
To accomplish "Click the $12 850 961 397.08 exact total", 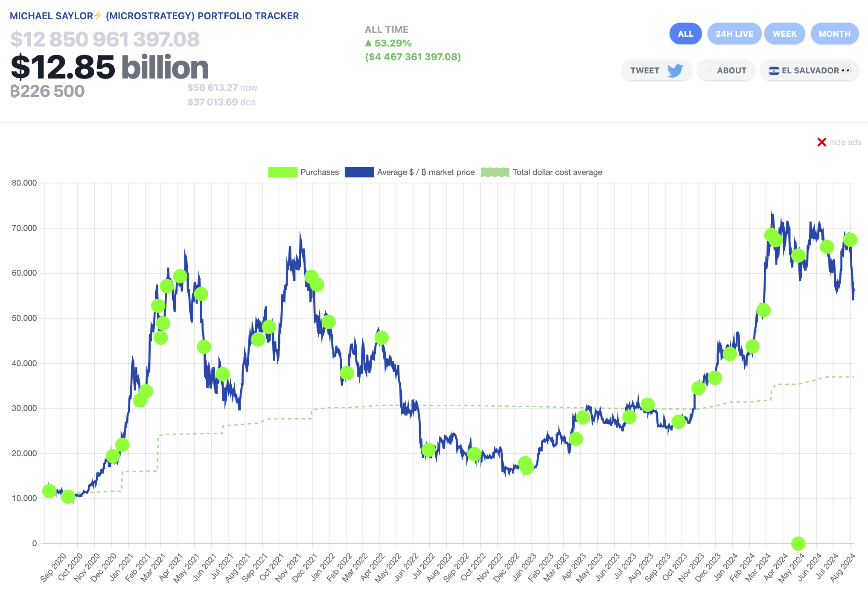I will 105,39.
